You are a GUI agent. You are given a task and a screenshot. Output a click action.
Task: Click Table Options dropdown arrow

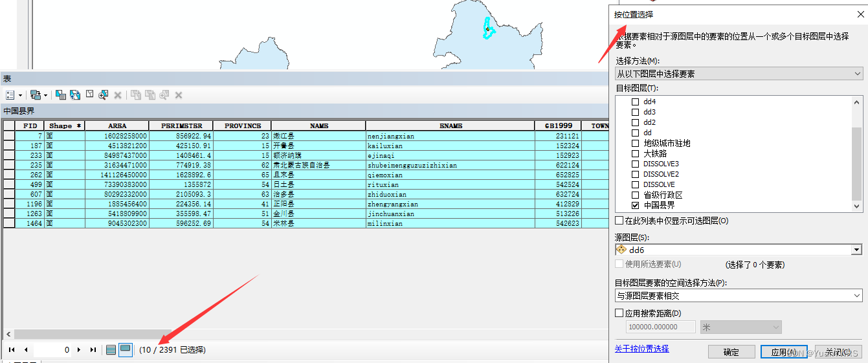pos(20,96)
